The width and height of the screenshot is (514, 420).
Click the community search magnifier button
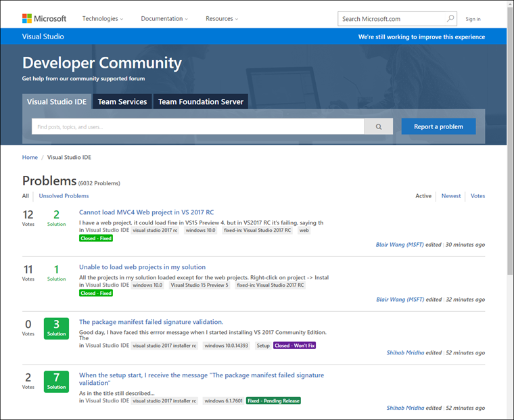point(379,126)
